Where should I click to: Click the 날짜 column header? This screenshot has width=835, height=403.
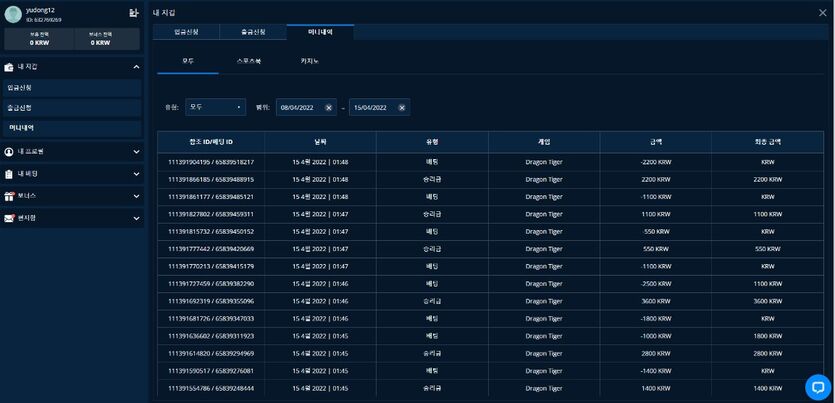click(x=320, y=142)
